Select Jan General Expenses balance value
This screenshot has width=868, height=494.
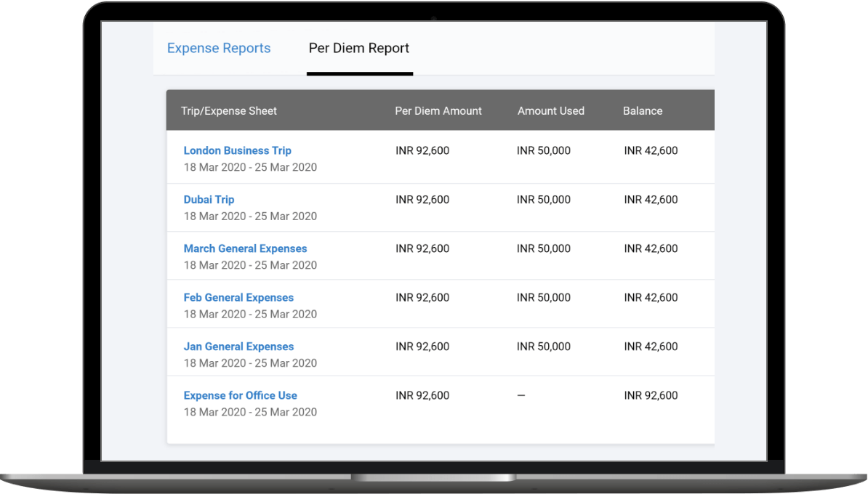[x=651, y=347]
